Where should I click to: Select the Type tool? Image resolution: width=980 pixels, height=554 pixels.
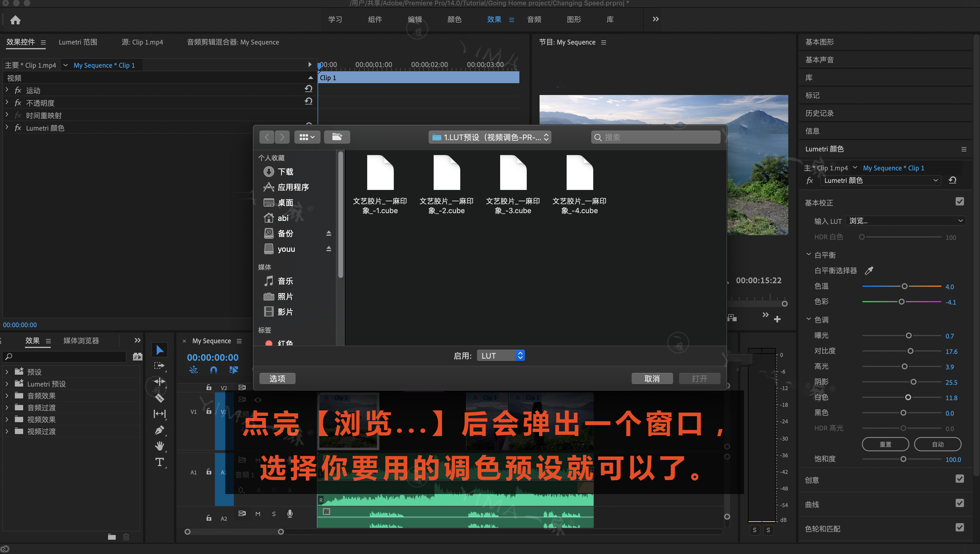tap(159, 462)
